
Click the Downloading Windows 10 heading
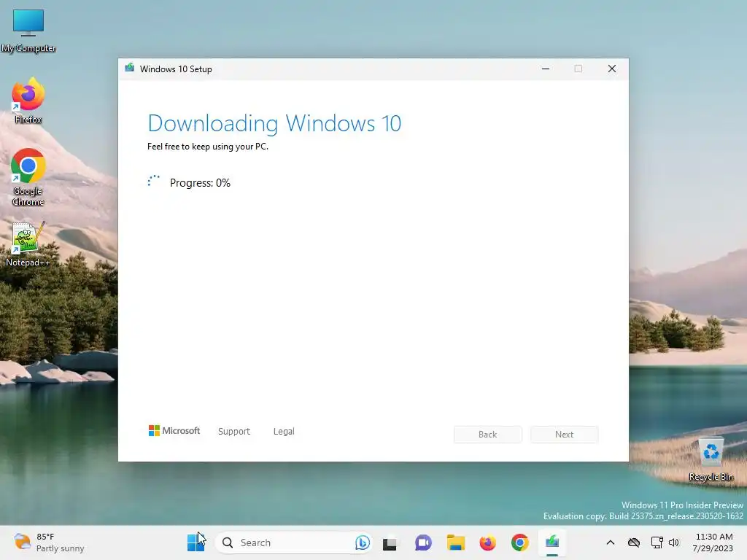(274, 123)
